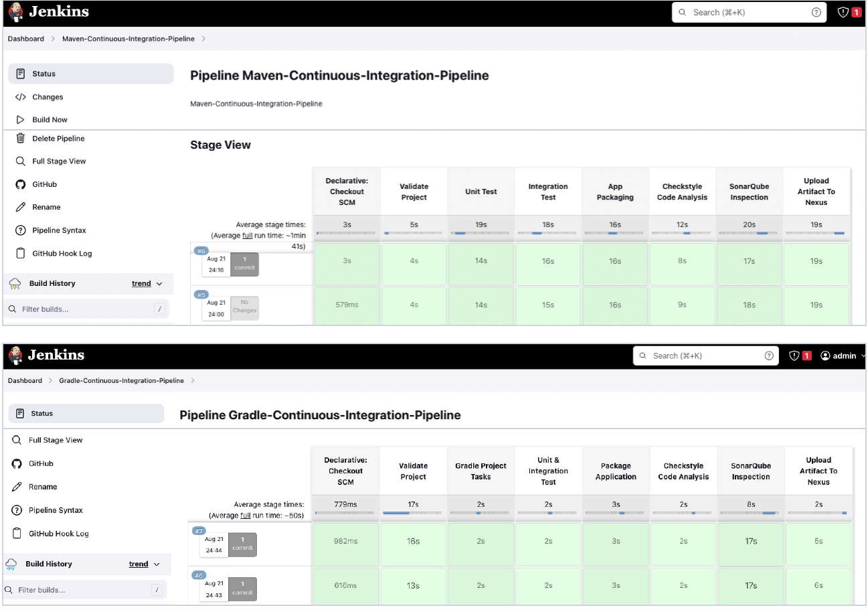The height and width of the screenshot is (614, 868).
Task: Click GitHub octocat icon in Maven sidebar
Action: [20, 184]
